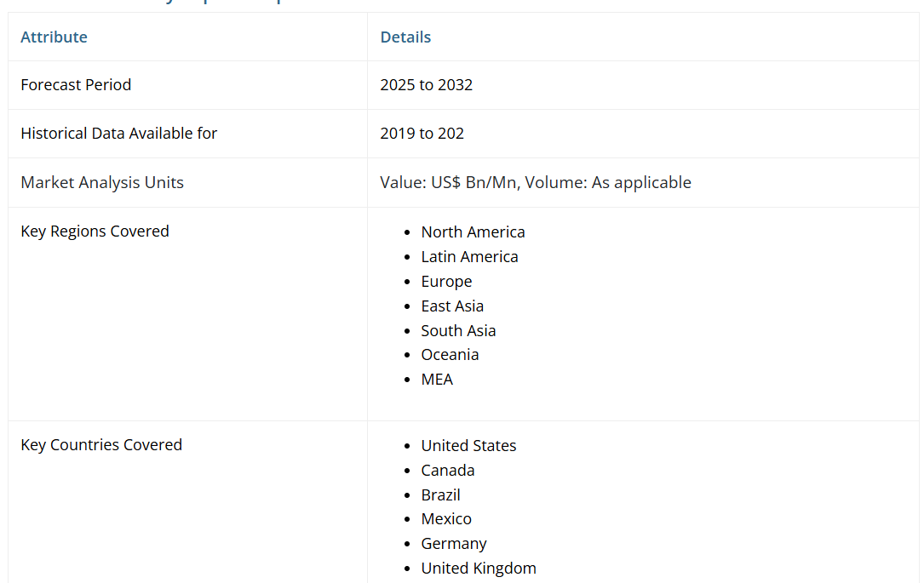Image resolution: width=924 pixels, height=583 pixels.
Task: Select Historical Data Available for label
Action: coord(118,134)
